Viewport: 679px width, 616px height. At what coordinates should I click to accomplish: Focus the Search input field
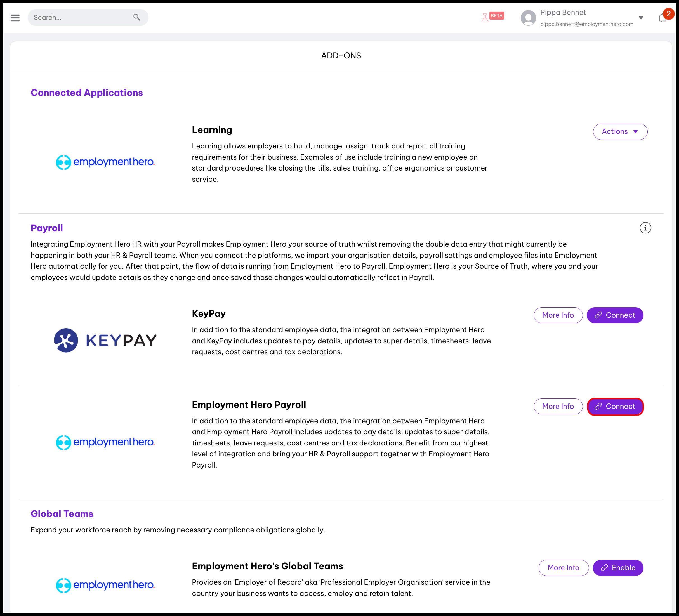[x=88, y=18]
